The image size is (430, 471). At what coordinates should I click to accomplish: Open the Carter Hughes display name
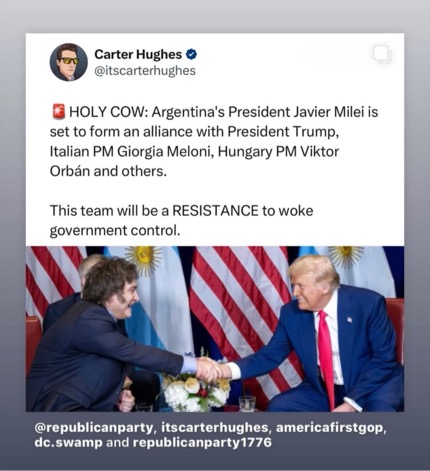tap(138, 54)
